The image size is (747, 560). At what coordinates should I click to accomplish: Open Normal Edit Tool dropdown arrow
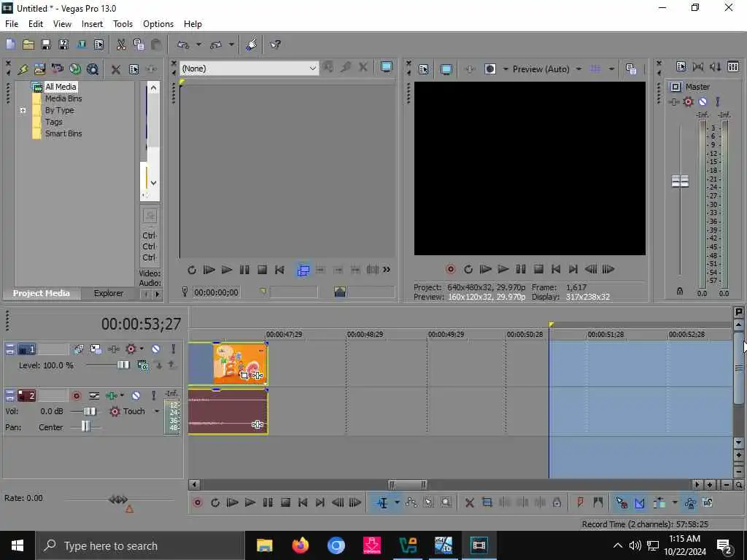(x=397, y=503)
